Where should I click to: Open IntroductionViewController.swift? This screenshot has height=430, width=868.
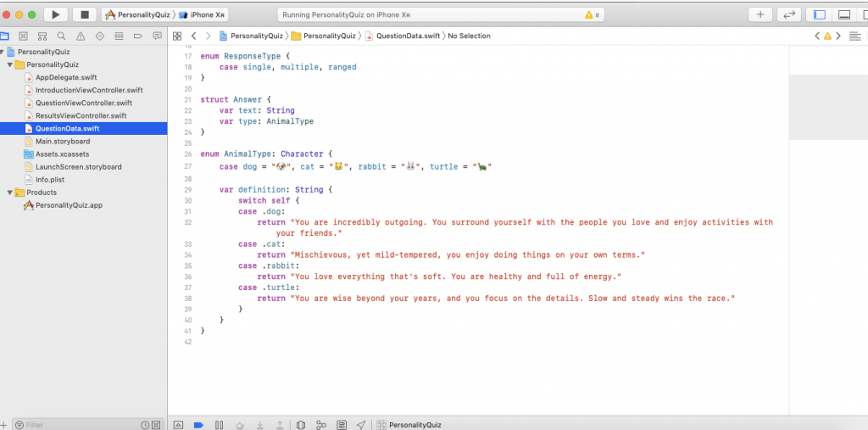pos(84,90)
